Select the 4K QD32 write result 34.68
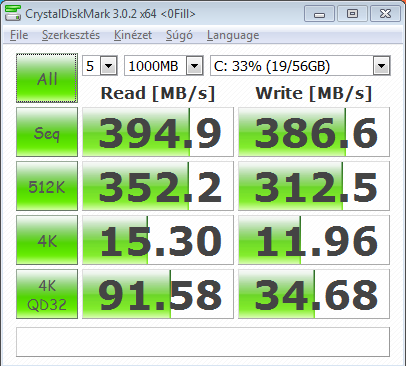Screen dimensions: 406x366 314,294
